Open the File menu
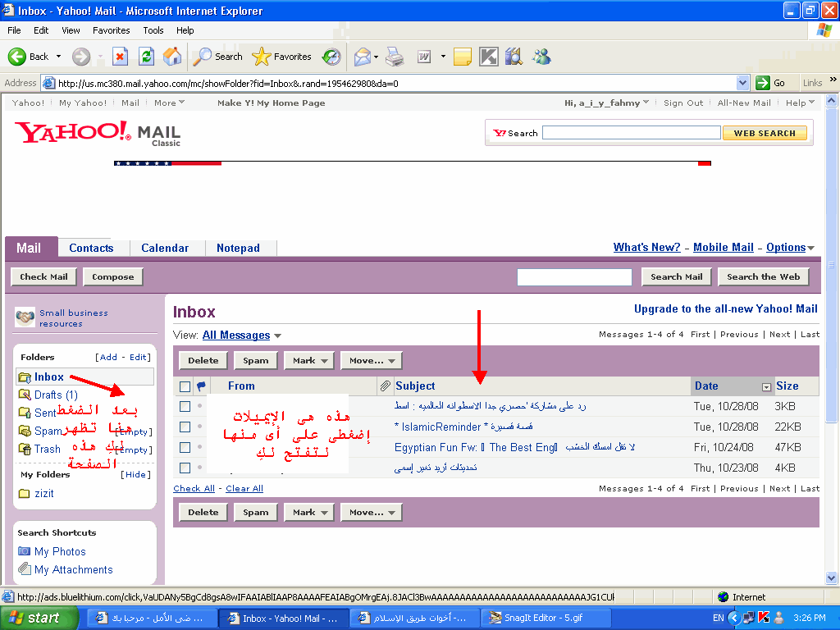This screenshot has height=630, width=840. click(x=15, y=30)
